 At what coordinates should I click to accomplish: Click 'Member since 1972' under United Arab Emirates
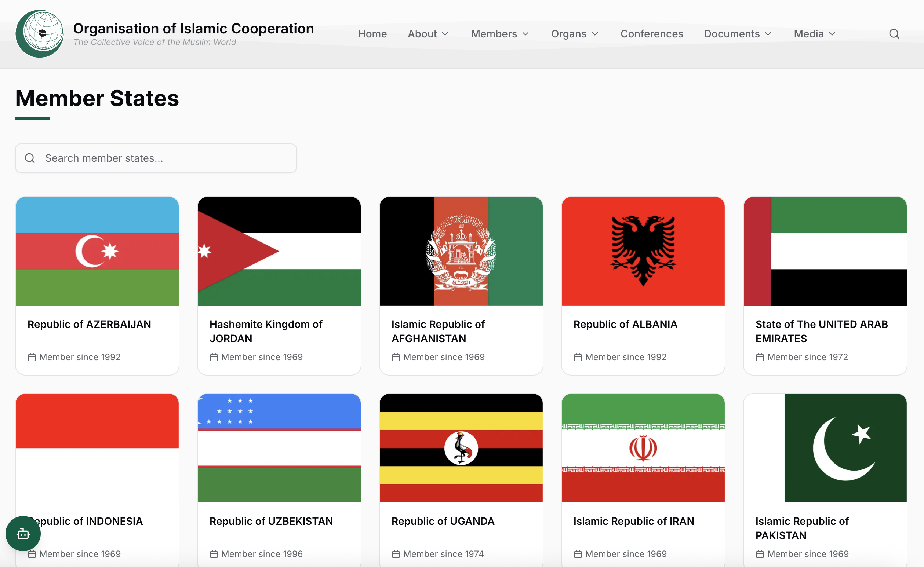pos(807,357)
